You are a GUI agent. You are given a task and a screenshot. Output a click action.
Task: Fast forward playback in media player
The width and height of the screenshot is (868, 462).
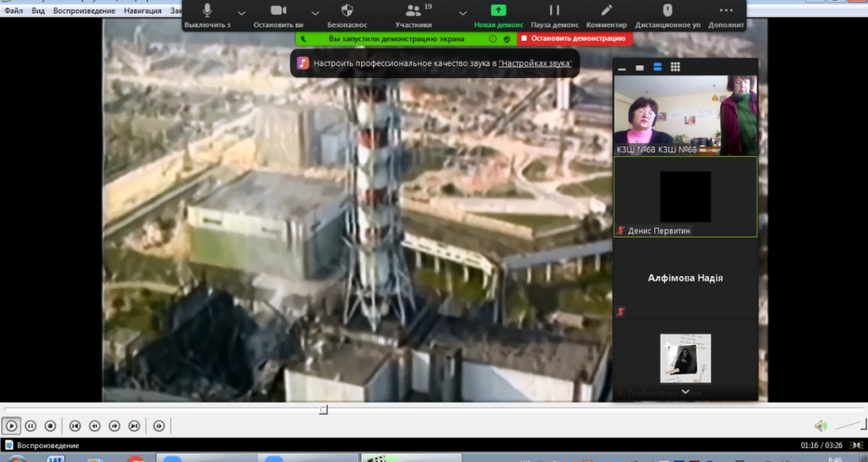pyautogui.click(x=114, y=426)
